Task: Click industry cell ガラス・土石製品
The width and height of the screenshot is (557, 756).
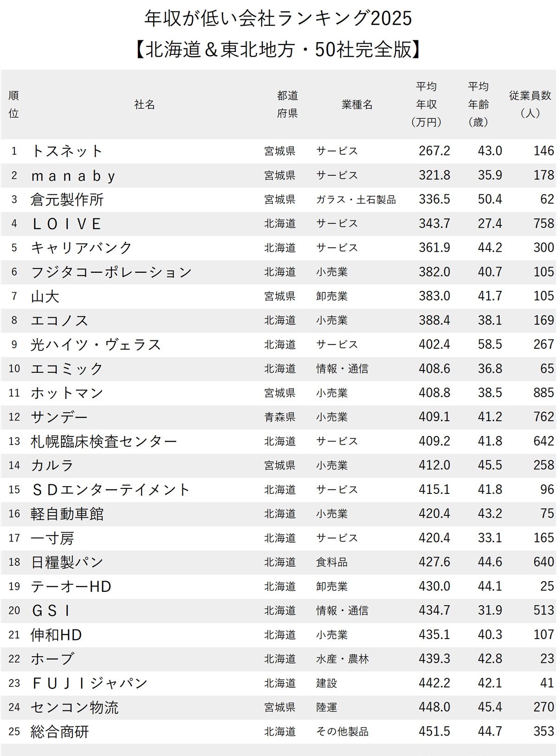Action: coord(356,199)
